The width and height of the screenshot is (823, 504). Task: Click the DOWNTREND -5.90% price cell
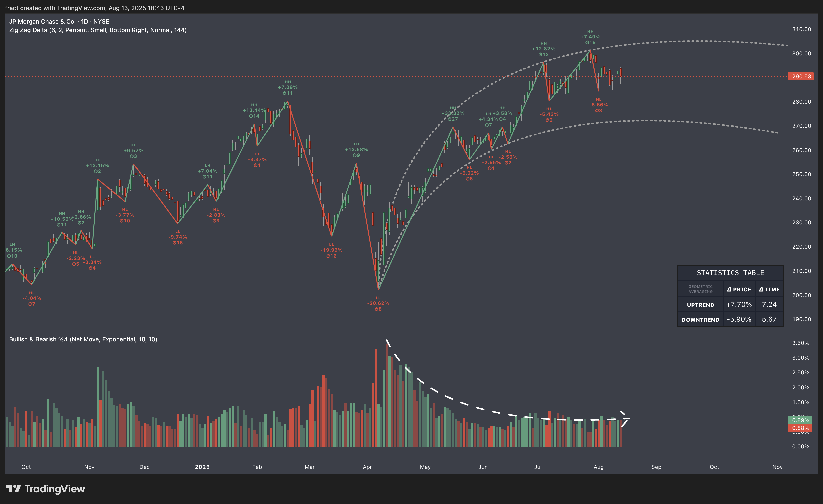[x=739, y=319]
